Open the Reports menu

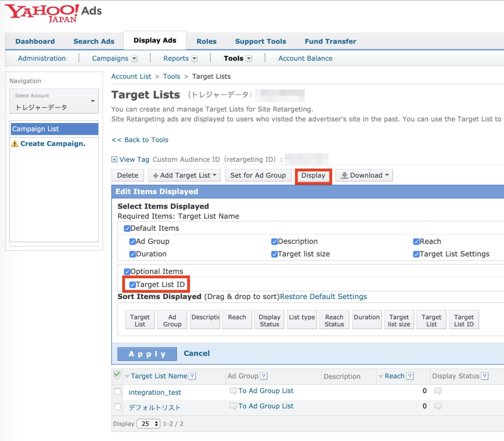point(180,58)
